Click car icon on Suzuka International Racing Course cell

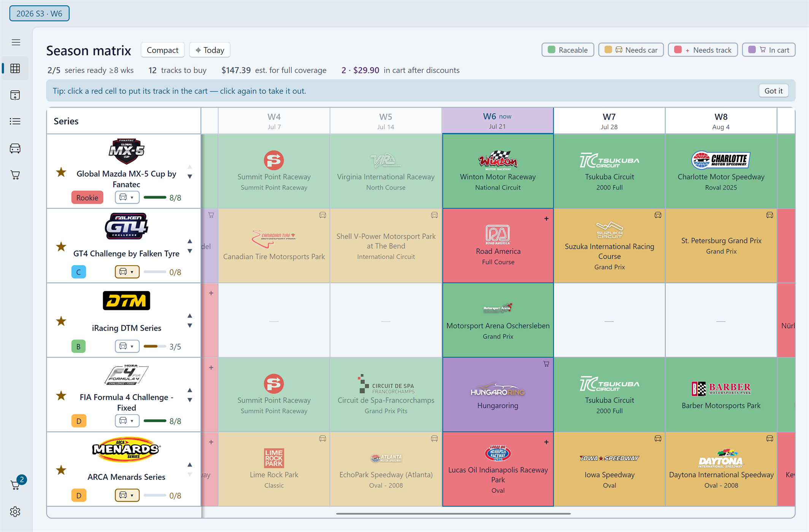tap(658, 215)
